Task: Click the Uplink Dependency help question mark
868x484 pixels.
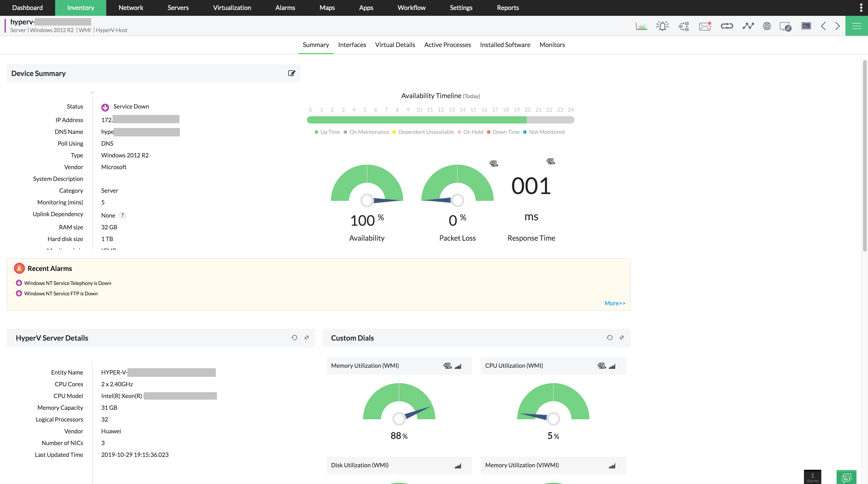Action: [x=123, y=215]
